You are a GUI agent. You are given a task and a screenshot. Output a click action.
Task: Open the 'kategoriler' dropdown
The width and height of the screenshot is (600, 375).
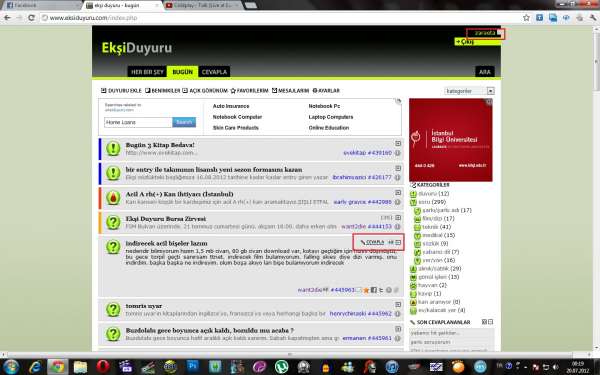491,91
